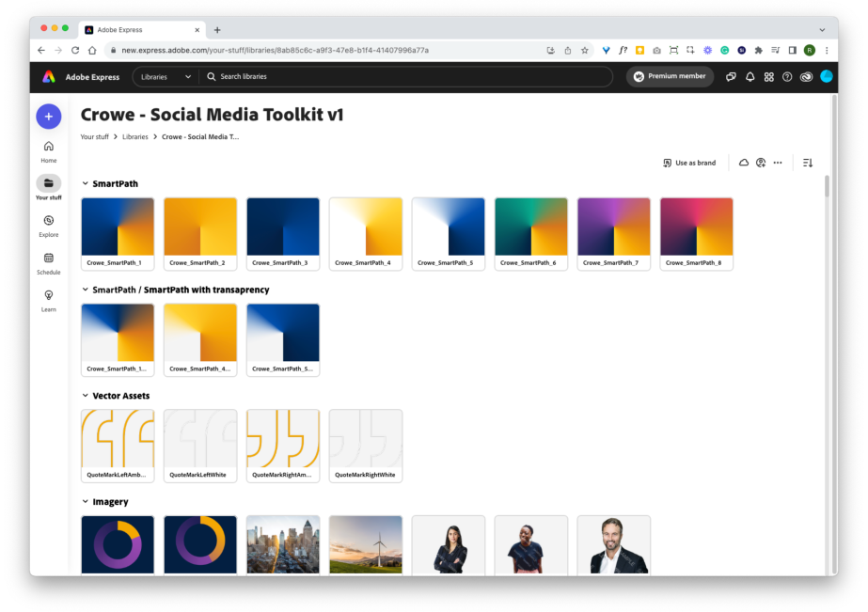Screen dimensions: 868x612
Task: Collapse the Vector Assets section
Action: click(86, 396)
